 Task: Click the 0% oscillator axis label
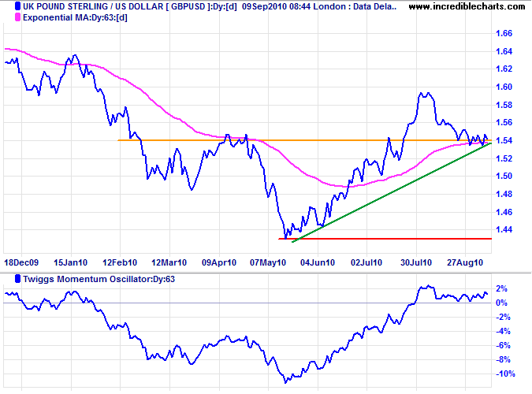(x=501, y=303)
